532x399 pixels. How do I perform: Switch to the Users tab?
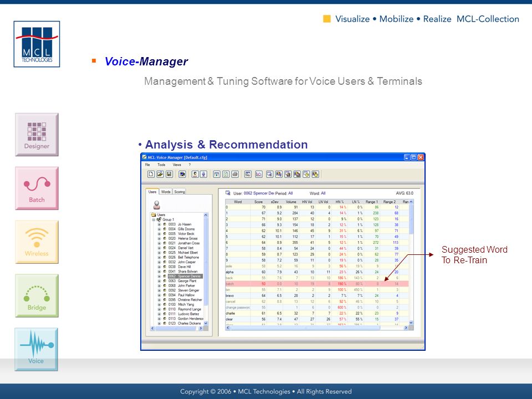coord(152,192)
